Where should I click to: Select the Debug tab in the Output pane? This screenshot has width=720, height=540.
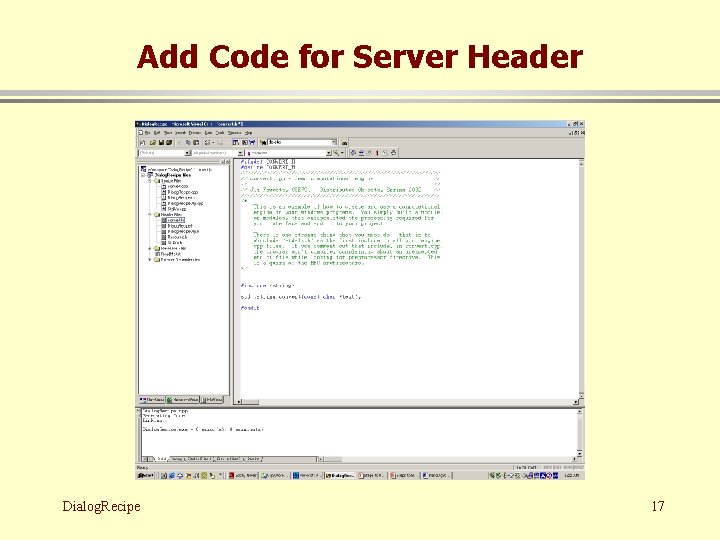point(177,459)
